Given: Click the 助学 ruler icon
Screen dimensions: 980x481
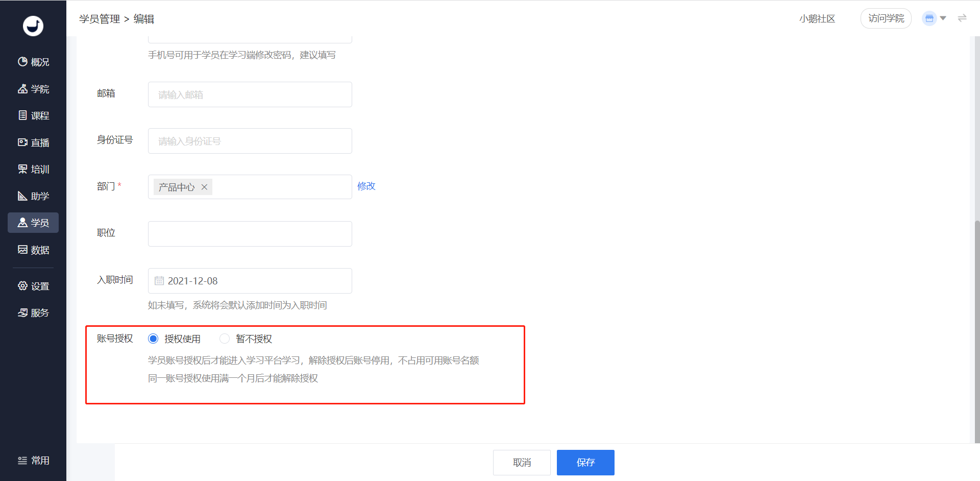Looking at the screenshot, I should [x=22, y=196].
